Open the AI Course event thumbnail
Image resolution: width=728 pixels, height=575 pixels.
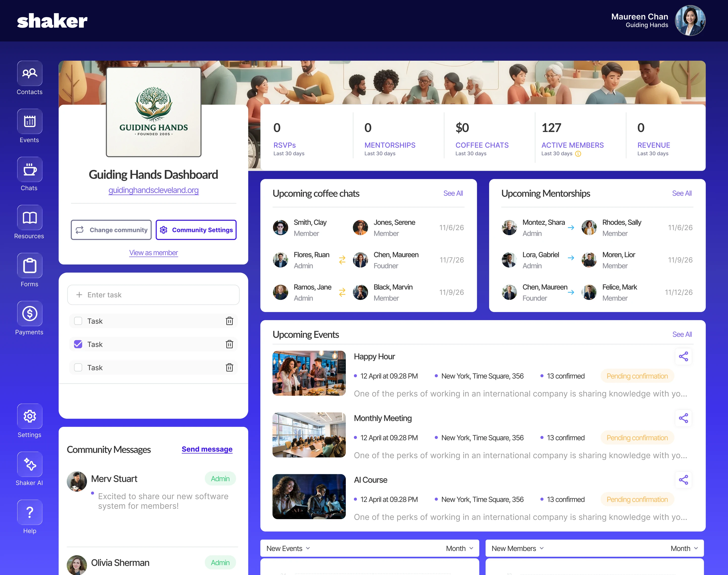309,497
